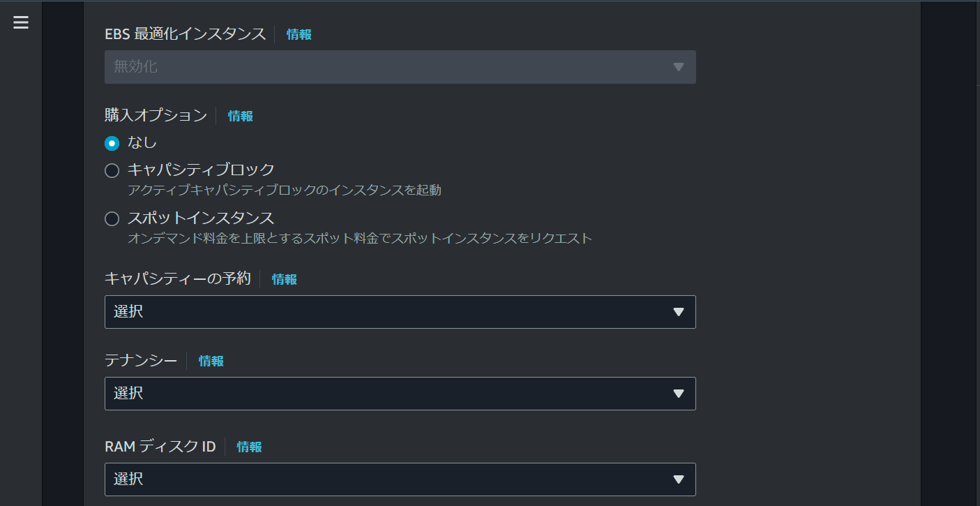Open the navigation hamburger menu
Screen dimensions: 980x506
20,22
